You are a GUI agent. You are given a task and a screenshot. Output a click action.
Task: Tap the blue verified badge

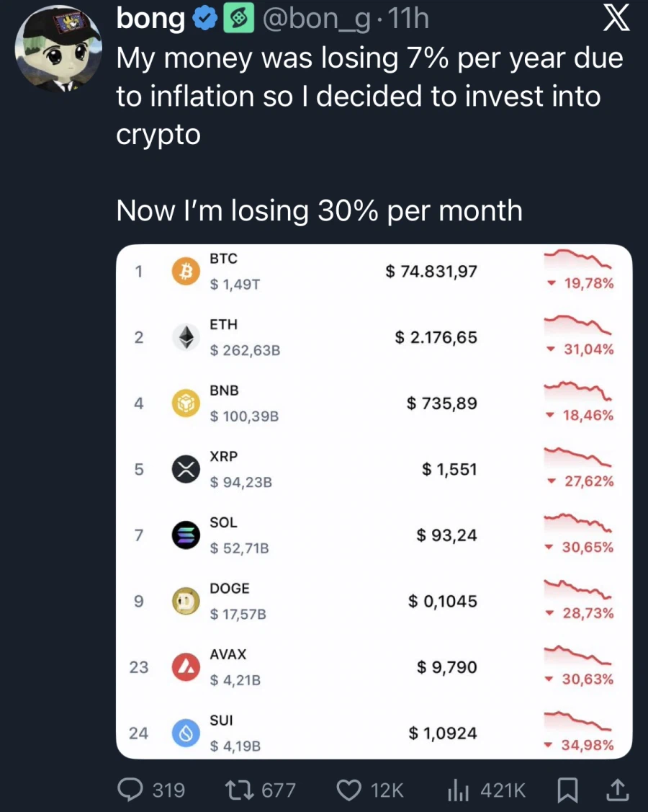tap(207, 19)
